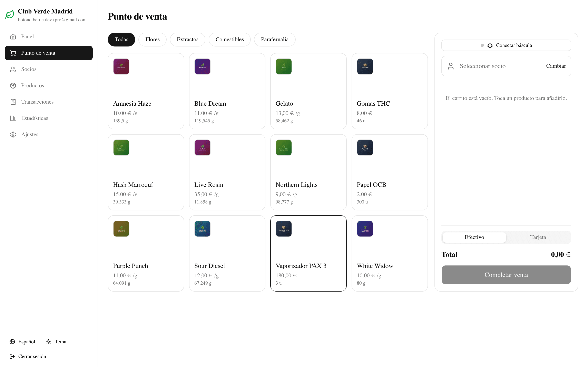588x367 pixels.
Task: Click the Gelato green product thumbnail
Action: pyautogui.click(x=284, y=66)
